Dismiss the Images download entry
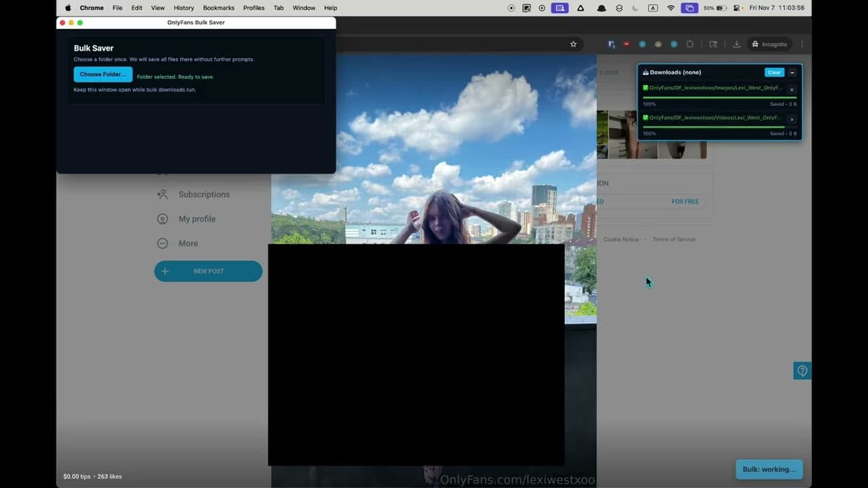This screenshot has width=868, height=488. click(x=791, y=89)
